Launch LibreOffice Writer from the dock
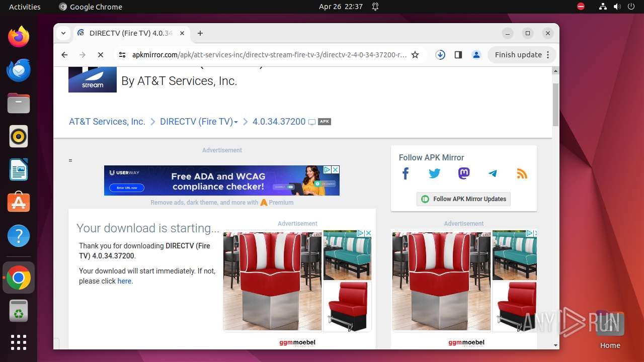 point(19,169)
